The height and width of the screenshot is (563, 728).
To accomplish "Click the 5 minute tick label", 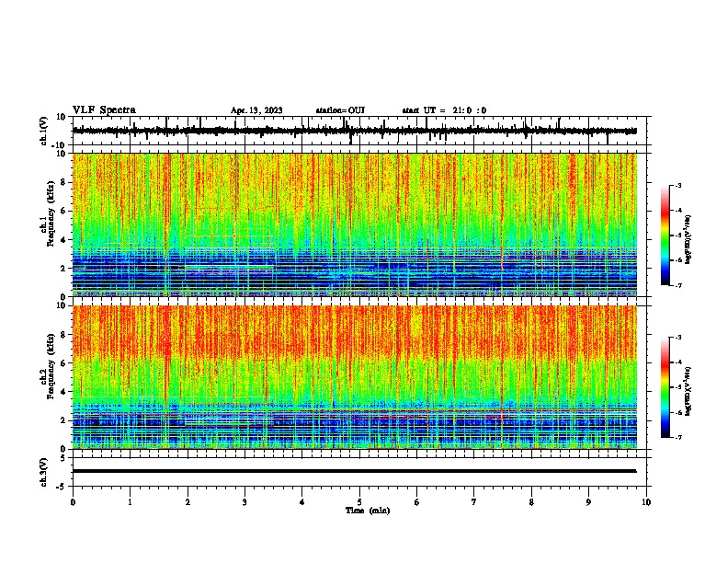I will coord(359,502).
